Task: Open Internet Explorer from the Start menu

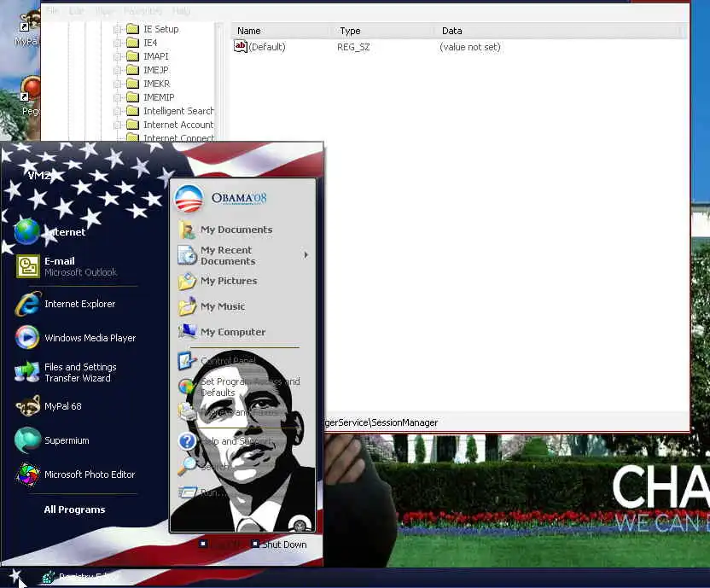Action: coord(65,304)
